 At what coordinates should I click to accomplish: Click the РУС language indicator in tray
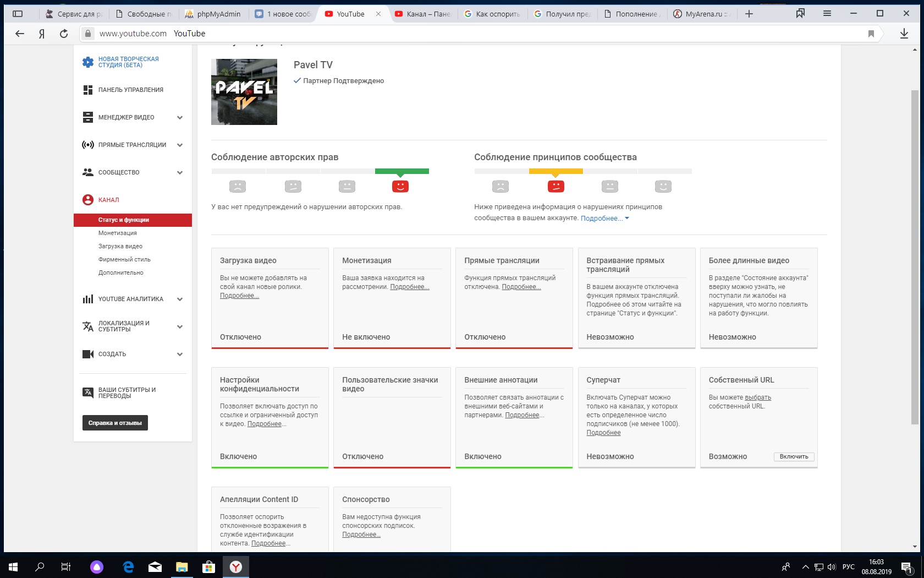(849, 566)
